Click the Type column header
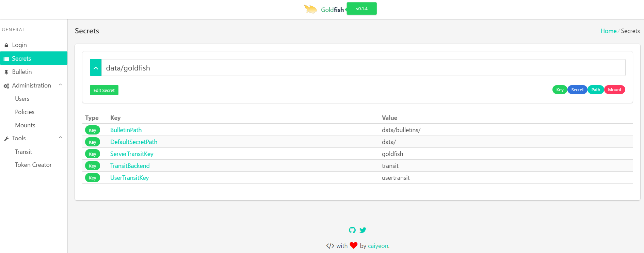644x253 pixels. click(92, 118)
